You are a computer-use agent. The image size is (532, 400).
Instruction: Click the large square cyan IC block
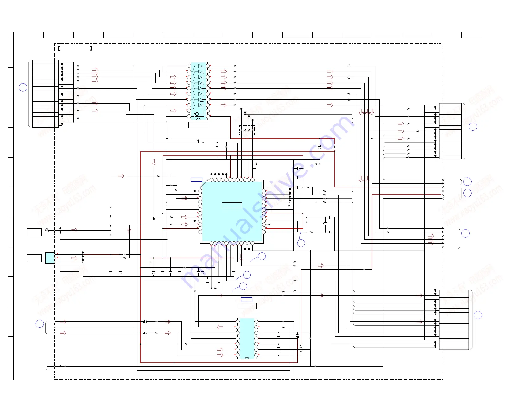coord(232,212)
